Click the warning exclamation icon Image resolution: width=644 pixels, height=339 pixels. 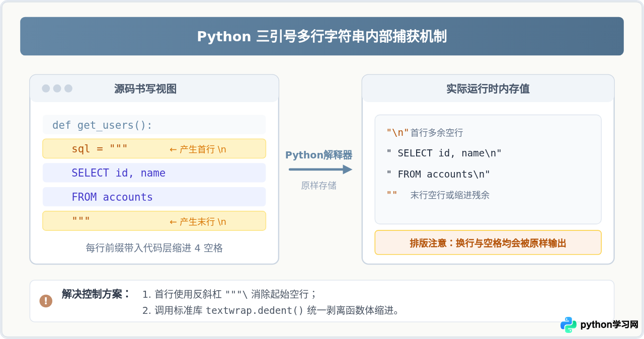[46, 301]
